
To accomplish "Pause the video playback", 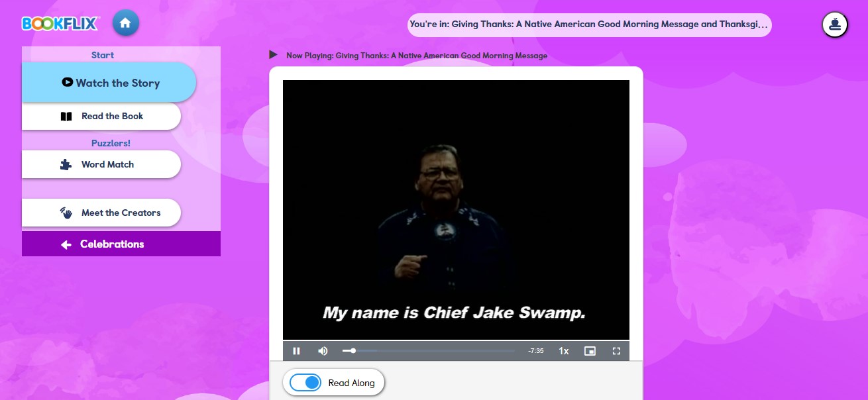I will pos(296,351).
